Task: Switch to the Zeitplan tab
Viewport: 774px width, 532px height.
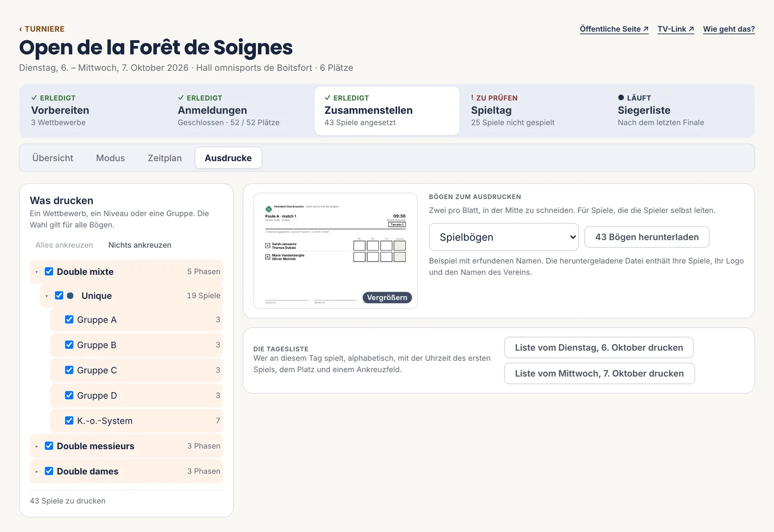Action: point(164,158)
